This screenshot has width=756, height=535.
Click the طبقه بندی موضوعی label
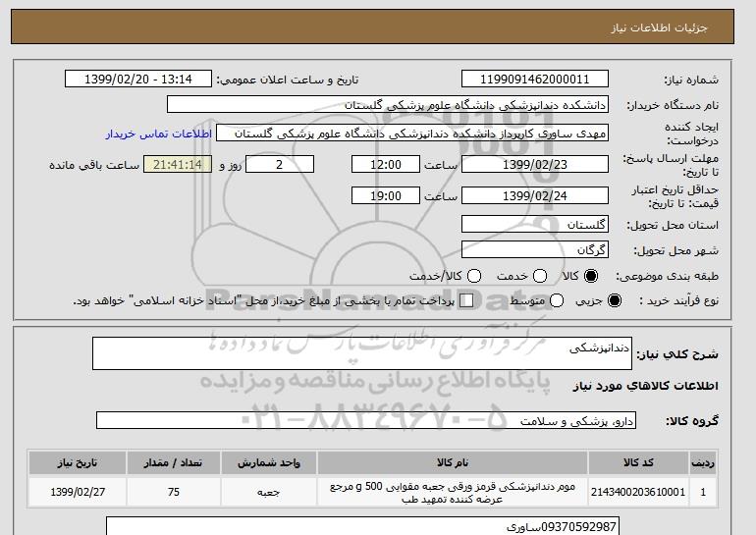[668, 276]
